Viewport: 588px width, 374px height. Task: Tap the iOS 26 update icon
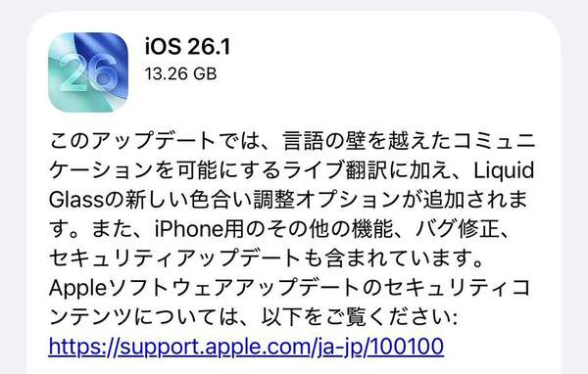pyautogui.click(x=88, y=72)
